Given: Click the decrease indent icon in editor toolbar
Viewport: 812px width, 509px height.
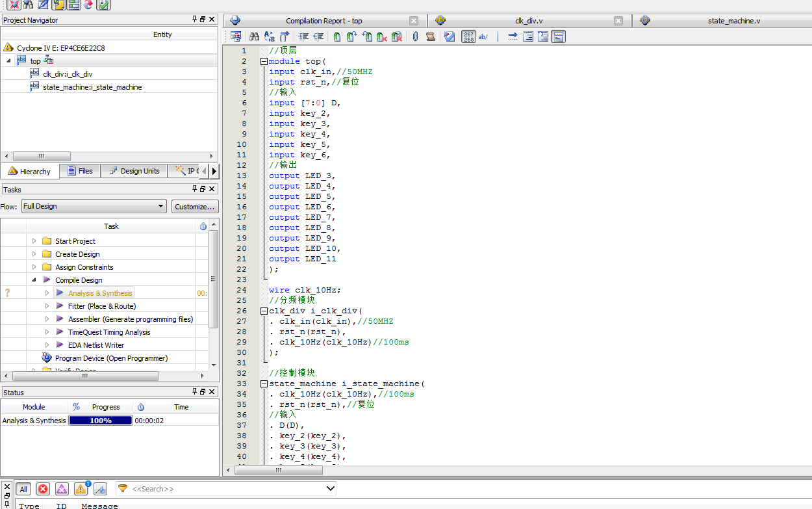Looking at the screenshot, I should (x=318, y=37).
